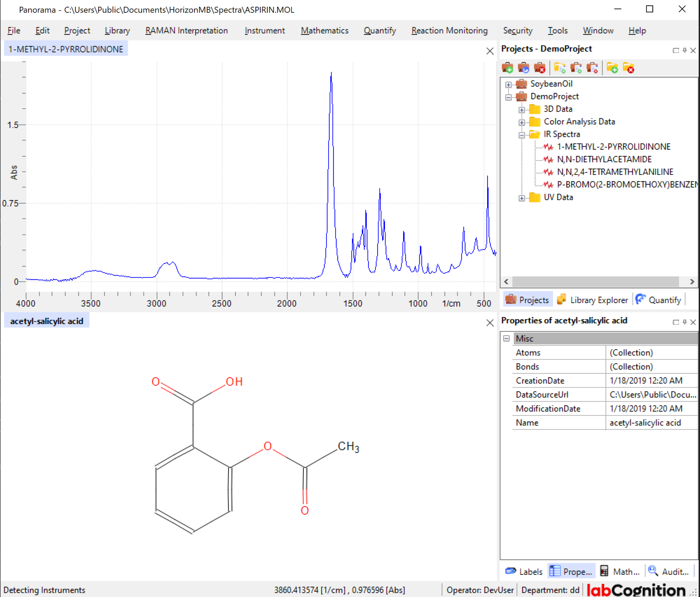Image resolution: width=700 pixels, height=597 pixels.
Task: Click the refresh project briefcase icon
Action: tap(523, 68)
